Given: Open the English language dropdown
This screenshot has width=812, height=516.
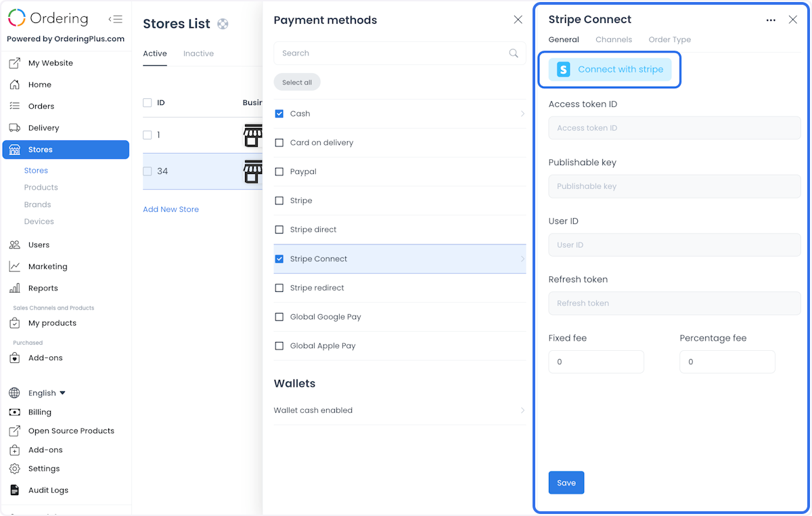Looking at the screenshot, I should (47, 393).
